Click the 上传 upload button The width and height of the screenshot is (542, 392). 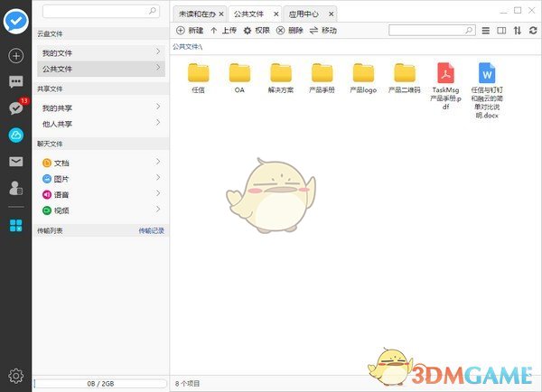point(224,31)
